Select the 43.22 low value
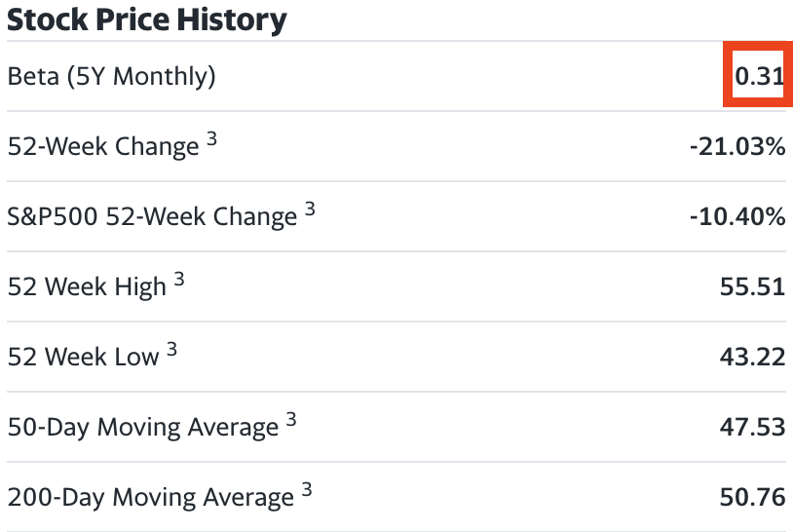Screen dimensions: 793x532 (752, 357)
